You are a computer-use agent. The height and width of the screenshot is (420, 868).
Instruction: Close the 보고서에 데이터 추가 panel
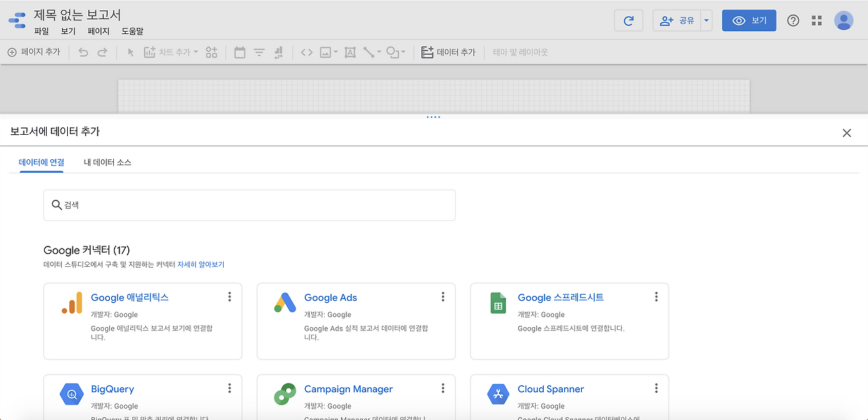[x=846, y=133]
